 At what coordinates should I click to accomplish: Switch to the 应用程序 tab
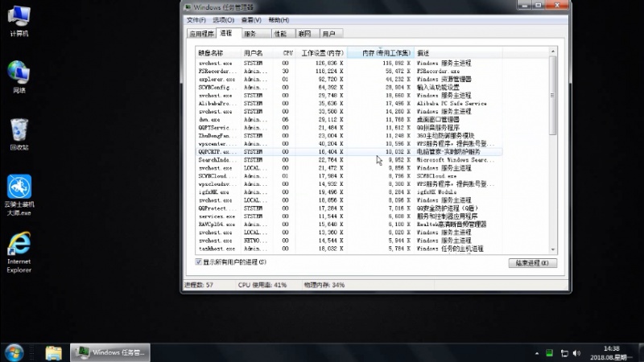(x=201, y=34)
